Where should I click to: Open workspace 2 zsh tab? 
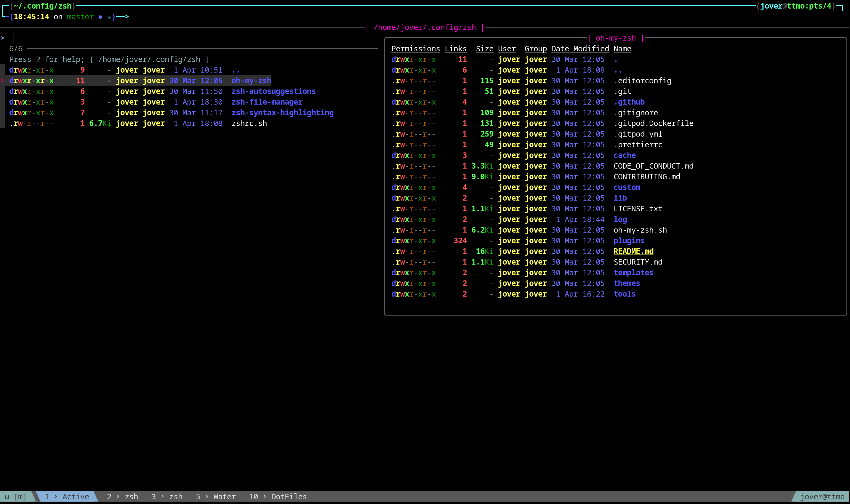tap(122, 497)
